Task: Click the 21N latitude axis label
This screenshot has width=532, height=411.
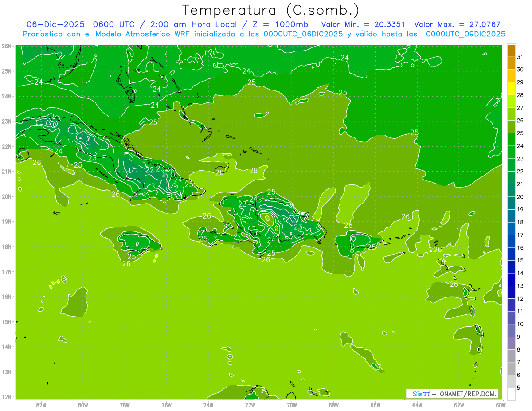Action: coord(6,172)
